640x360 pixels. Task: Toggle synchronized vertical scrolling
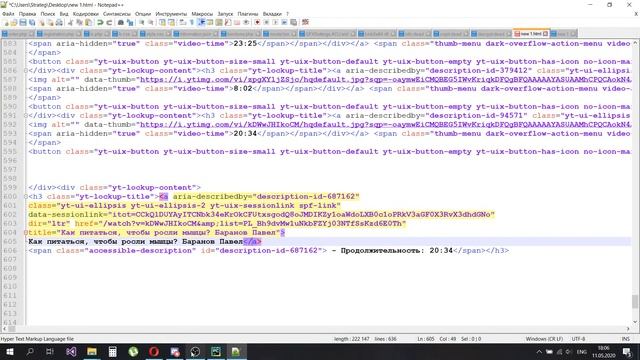tap(162, 22)
